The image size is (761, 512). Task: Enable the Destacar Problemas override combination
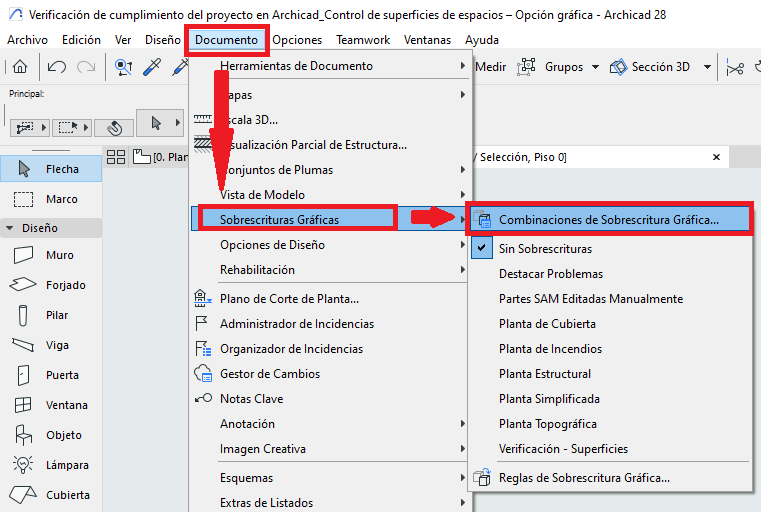point(550,274)
